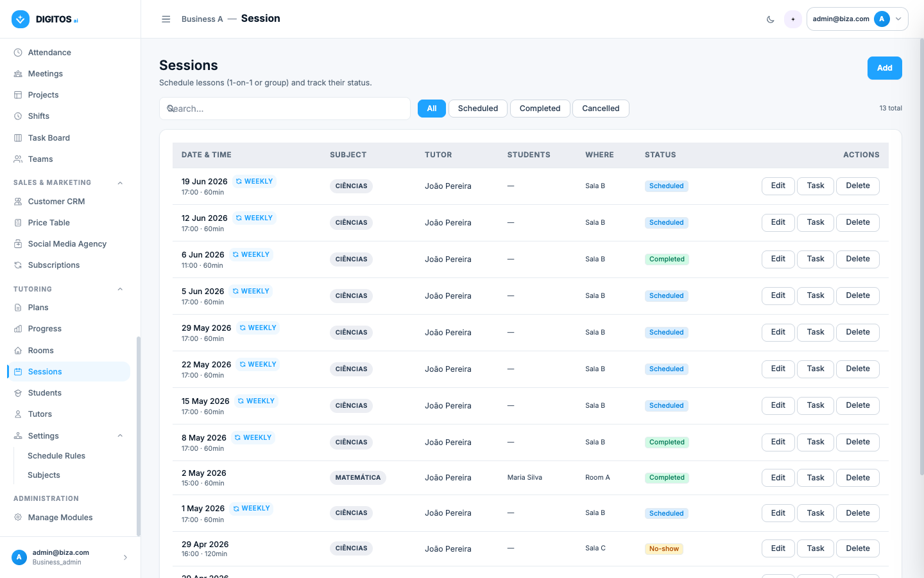Click the Settings sidebar icon
This screenshot has width=924, height=578.
(x=18, y=436)
